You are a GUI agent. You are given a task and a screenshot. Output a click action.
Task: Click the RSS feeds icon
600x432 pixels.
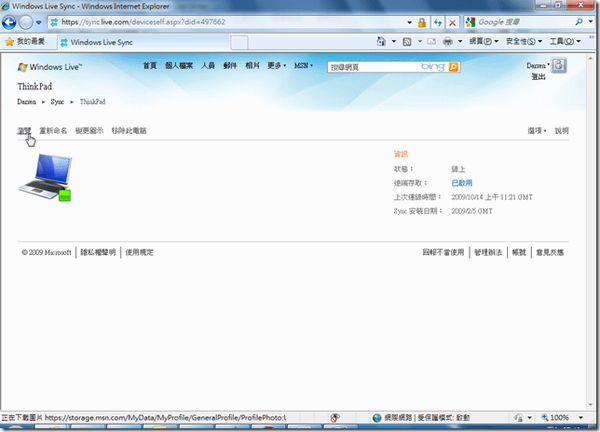(x=407, y=41)
